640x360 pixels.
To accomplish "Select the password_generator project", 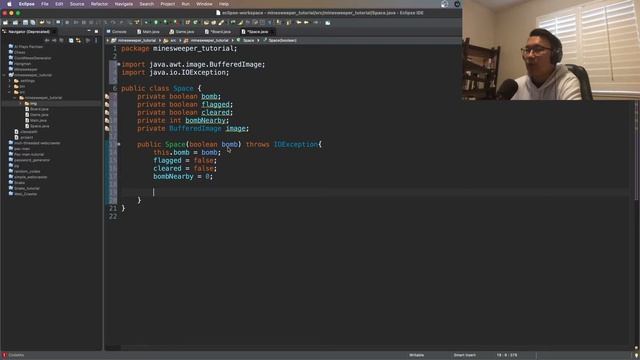I will click(32, 160).
